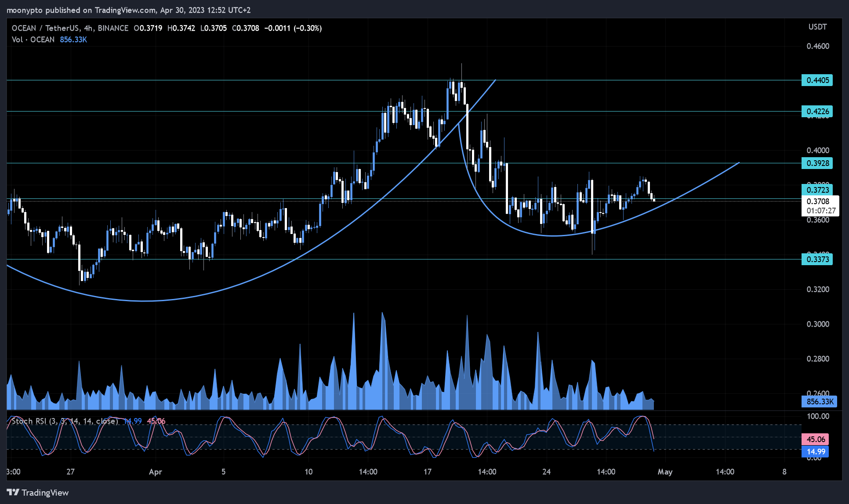This screenshot has width=849, height=504.
Task: Click the Stoch RSI indicator title
Action: point(65,421)
